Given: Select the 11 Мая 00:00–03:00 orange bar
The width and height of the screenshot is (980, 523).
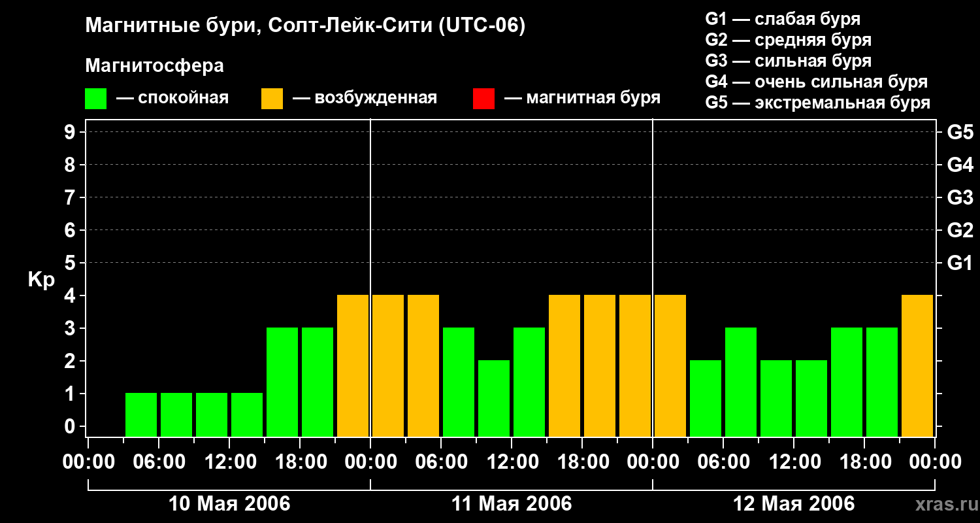Looking at the screenshot, I should tap(388, 365).
